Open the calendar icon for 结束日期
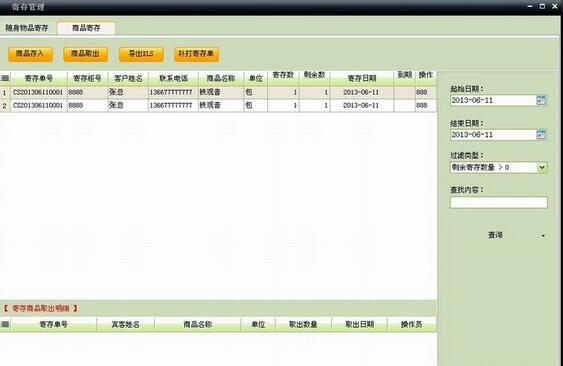 (x=541, y=135)
